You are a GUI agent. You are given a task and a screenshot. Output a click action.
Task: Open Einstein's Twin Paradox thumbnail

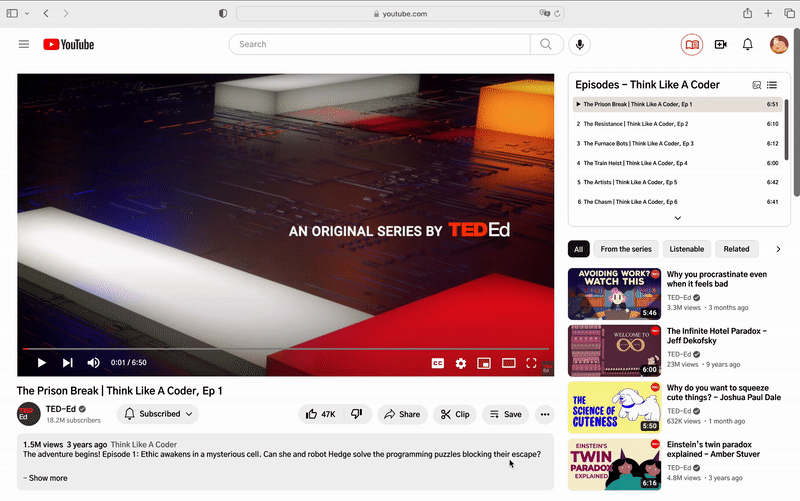coord(614,464)
